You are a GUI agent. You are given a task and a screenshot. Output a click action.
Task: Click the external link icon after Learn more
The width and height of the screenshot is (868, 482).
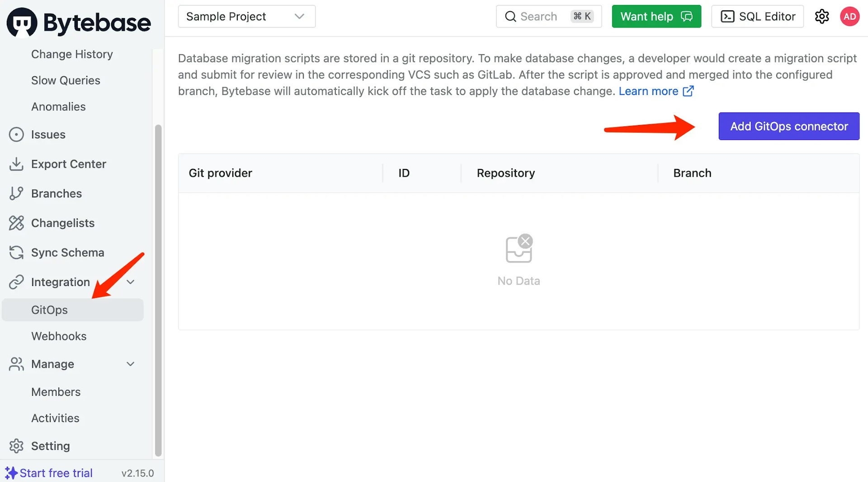(x=688, y=91)
